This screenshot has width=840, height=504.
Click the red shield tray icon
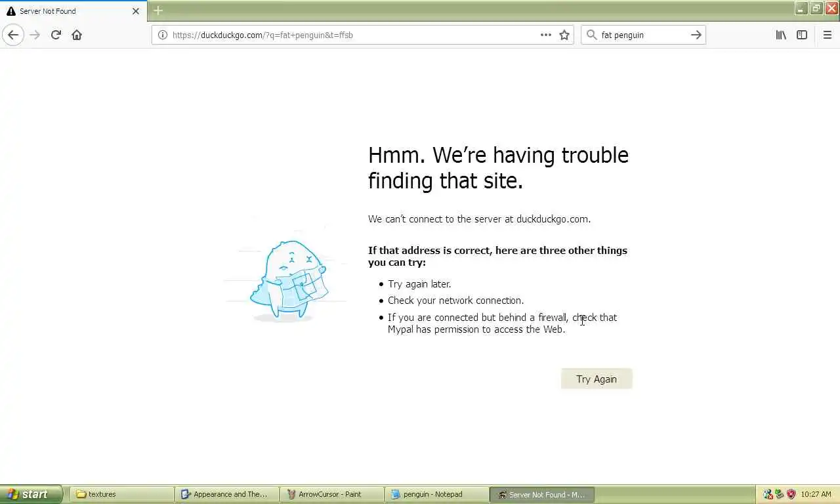[791, 494]
